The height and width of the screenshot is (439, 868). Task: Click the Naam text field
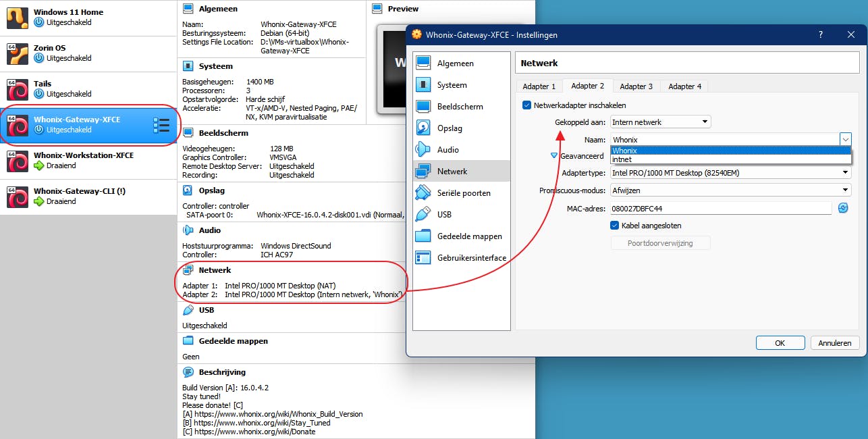click(725, 140)
